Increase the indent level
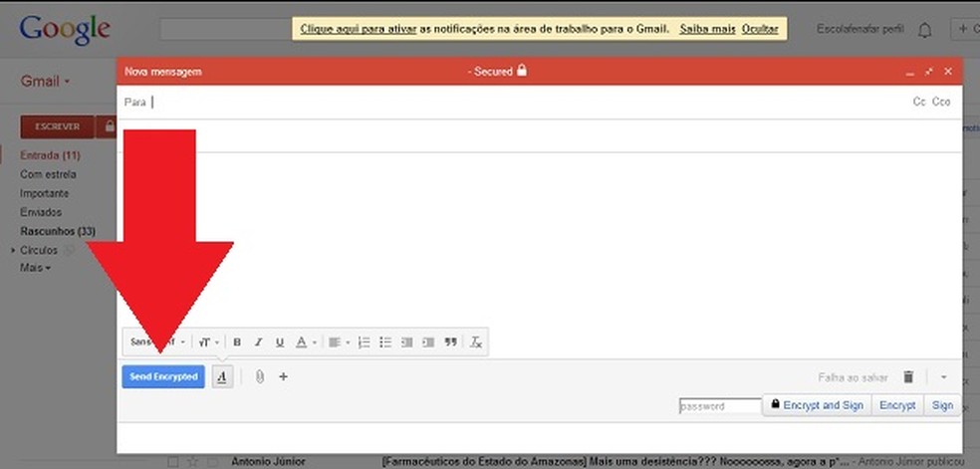Screen dimensions: 980x469 428,343
